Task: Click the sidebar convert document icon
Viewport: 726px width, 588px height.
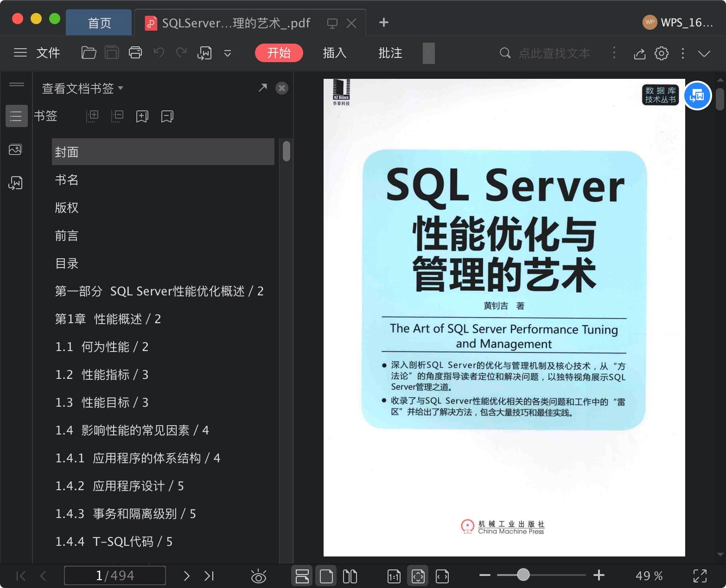Action: click(15, 183)
